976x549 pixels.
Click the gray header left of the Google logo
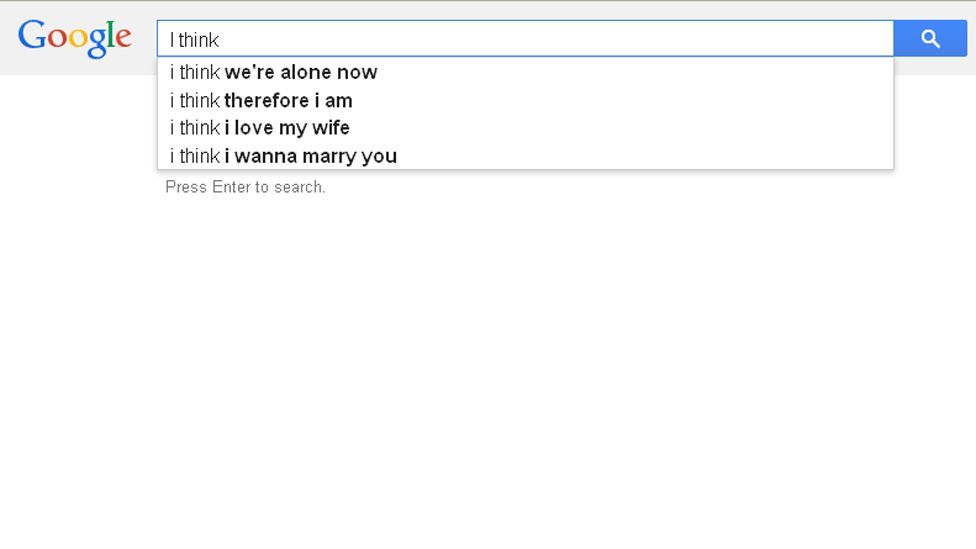(8, 39)
